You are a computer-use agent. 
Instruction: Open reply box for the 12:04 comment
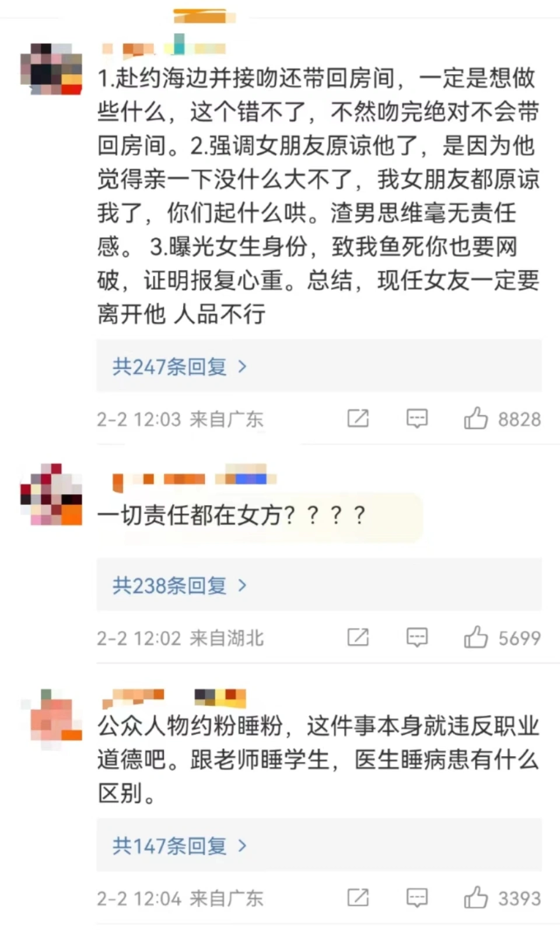coord(417,897)
